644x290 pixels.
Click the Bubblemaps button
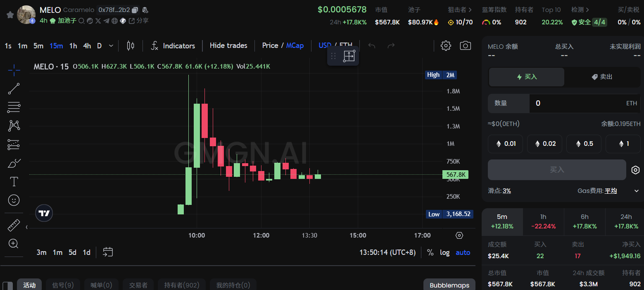pyautogui.click(x=449, y=285)
